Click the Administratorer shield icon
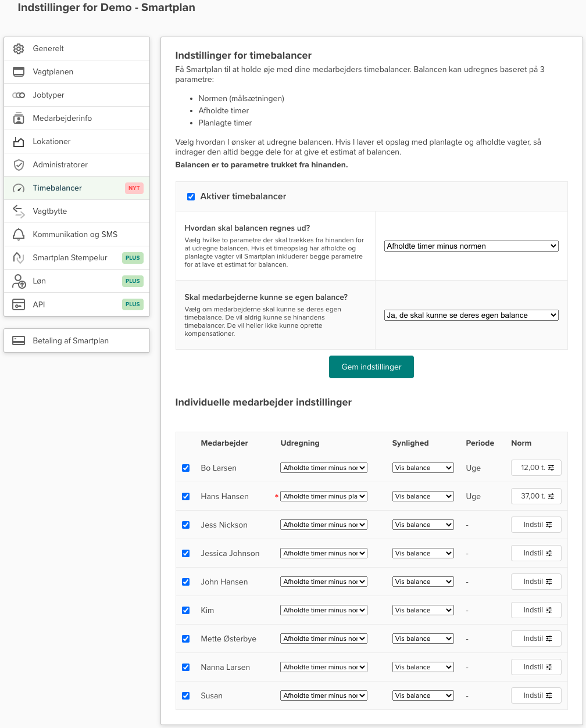Viewport: 586px width, 728px height. click(x=19, y=165)
